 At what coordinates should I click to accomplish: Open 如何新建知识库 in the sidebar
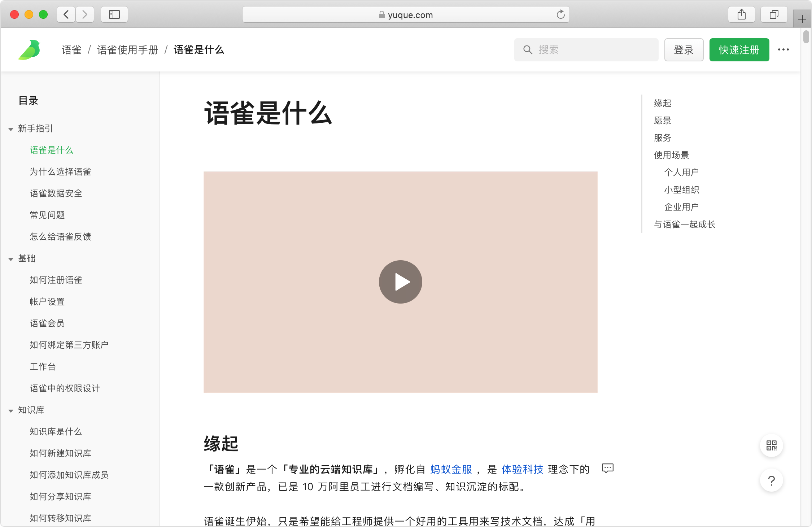click(60, 453)
